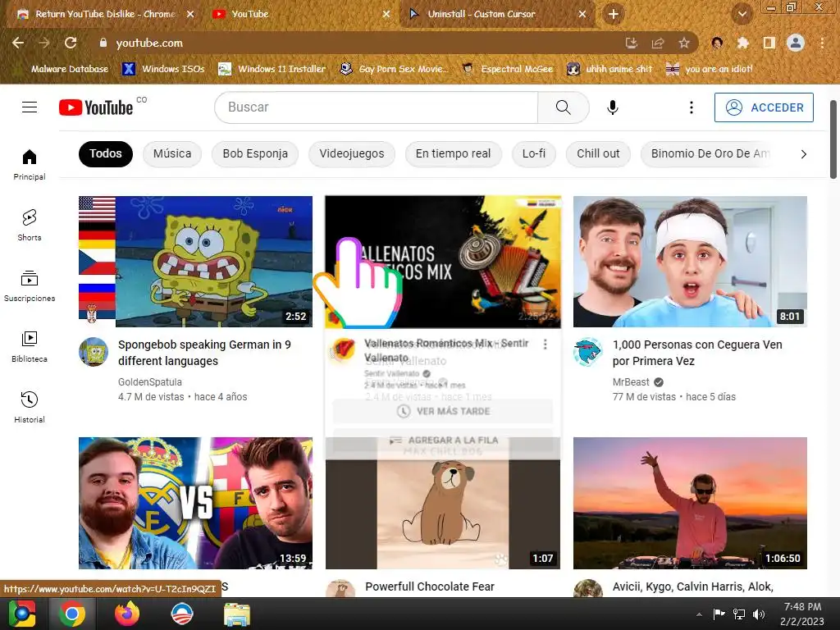Click AGREGAR A LA FILA button

point(443,441)
